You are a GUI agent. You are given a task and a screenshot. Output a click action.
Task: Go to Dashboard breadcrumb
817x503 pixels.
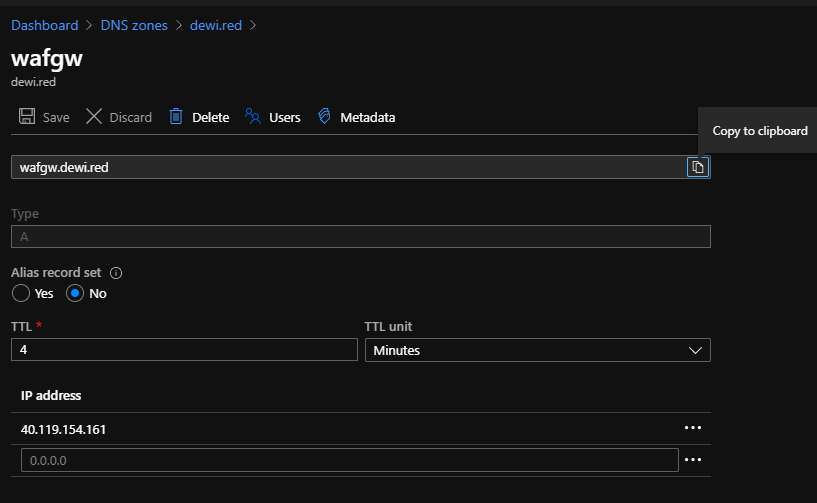[44, 24]
